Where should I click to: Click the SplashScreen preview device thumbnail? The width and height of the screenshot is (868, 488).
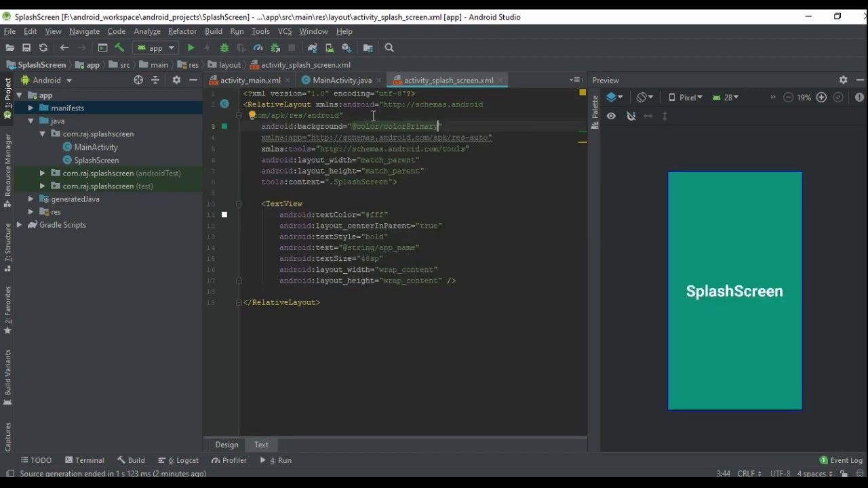tap(734, 291)
